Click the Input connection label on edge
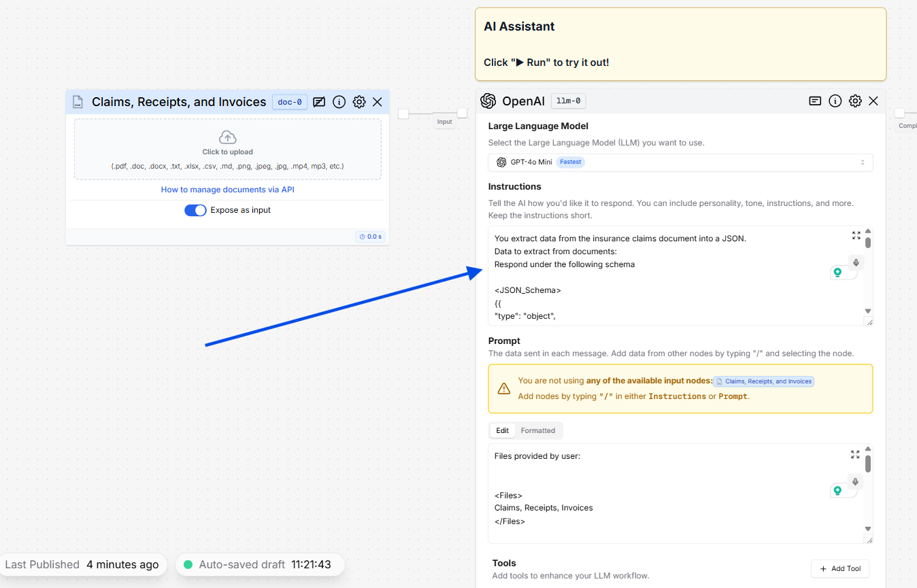917x588 pixels. (444, 122)
